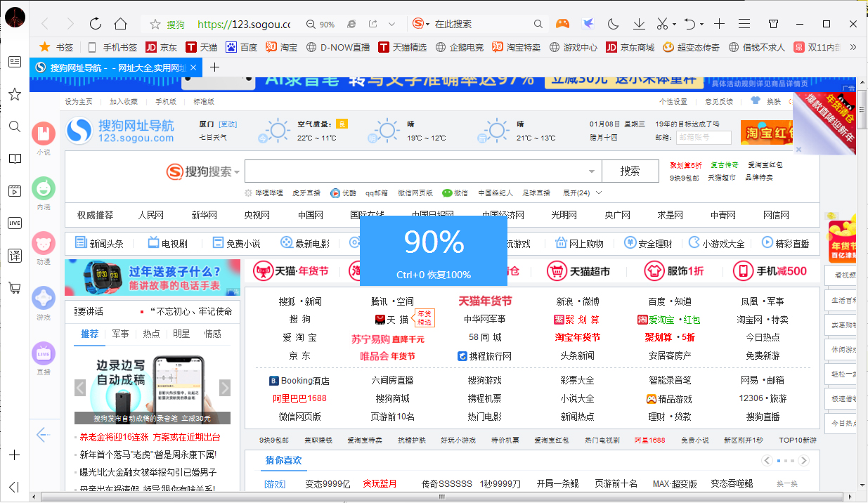Open the download manager icon
868x503 pixels.
pos(638,23)
